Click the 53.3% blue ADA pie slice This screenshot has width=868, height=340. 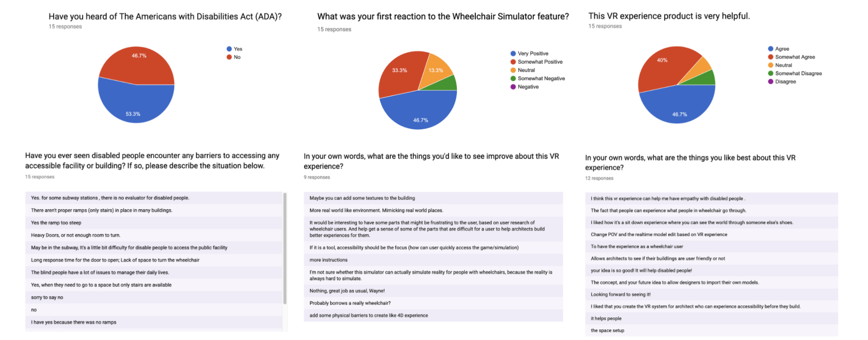tap(133, 107)
